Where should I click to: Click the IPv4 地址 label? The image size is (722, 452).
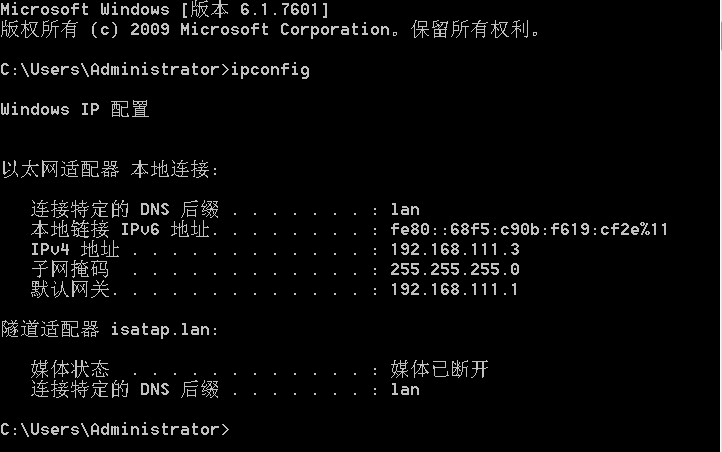pyautogui.click(x=75, y=249)
